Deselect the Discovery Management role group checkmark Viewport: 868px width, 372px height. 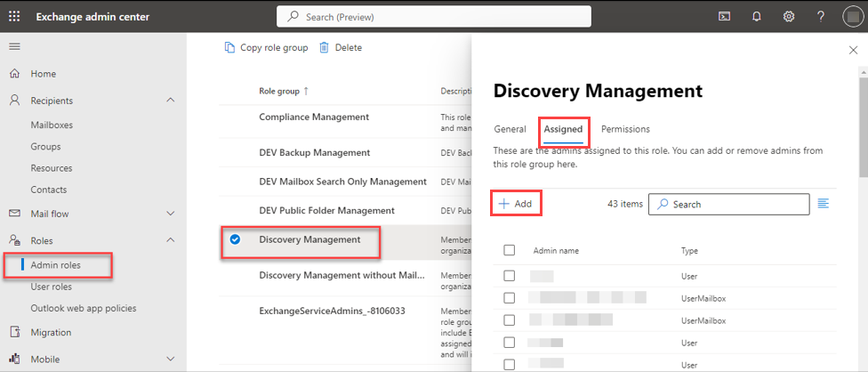(x=235, y=239)
